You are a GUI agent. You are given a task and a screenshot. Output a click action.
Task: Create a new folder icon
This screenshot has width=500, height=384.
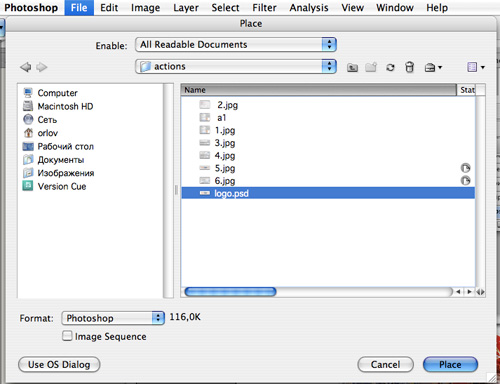(x=371, y=67)
